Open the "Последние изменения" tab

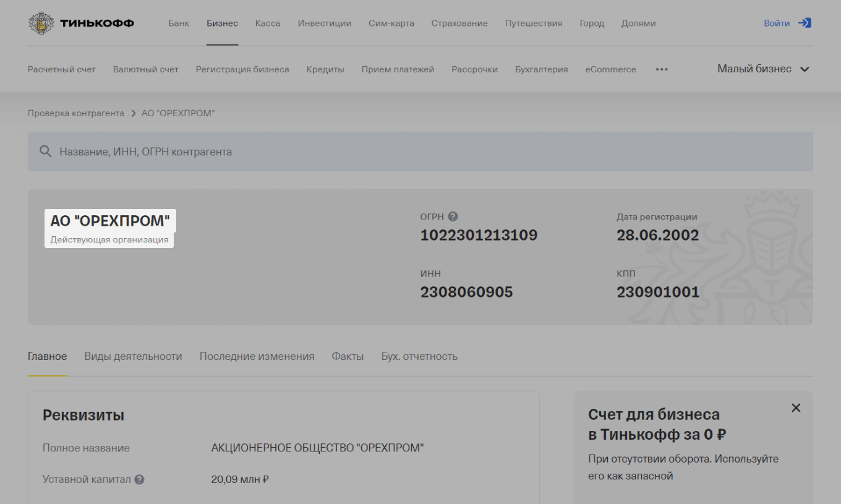click(257, 356)
